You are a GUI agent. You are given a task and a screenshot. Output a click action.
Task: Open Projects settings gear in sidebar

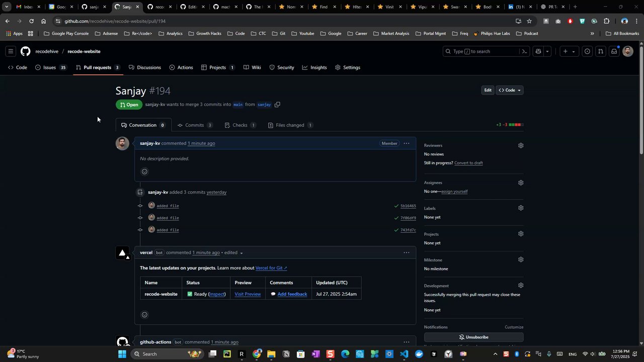click(521, 234)
